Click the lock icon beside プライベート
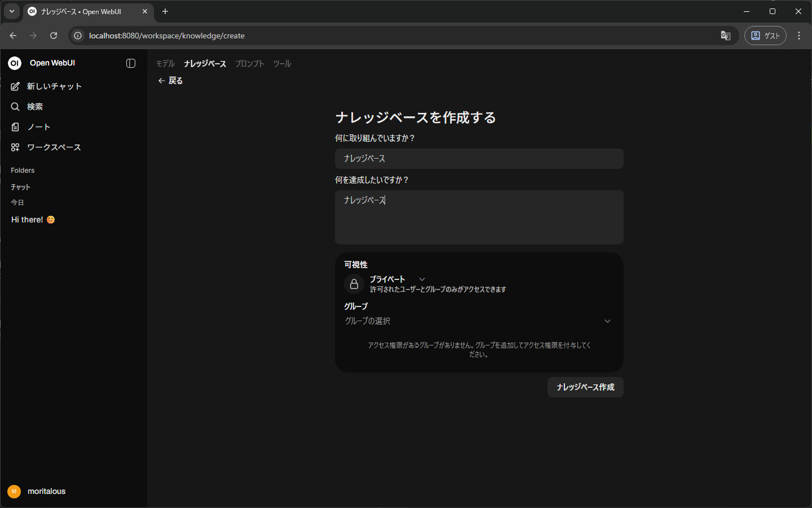This screenshot has height=508, width=812. 354,284
